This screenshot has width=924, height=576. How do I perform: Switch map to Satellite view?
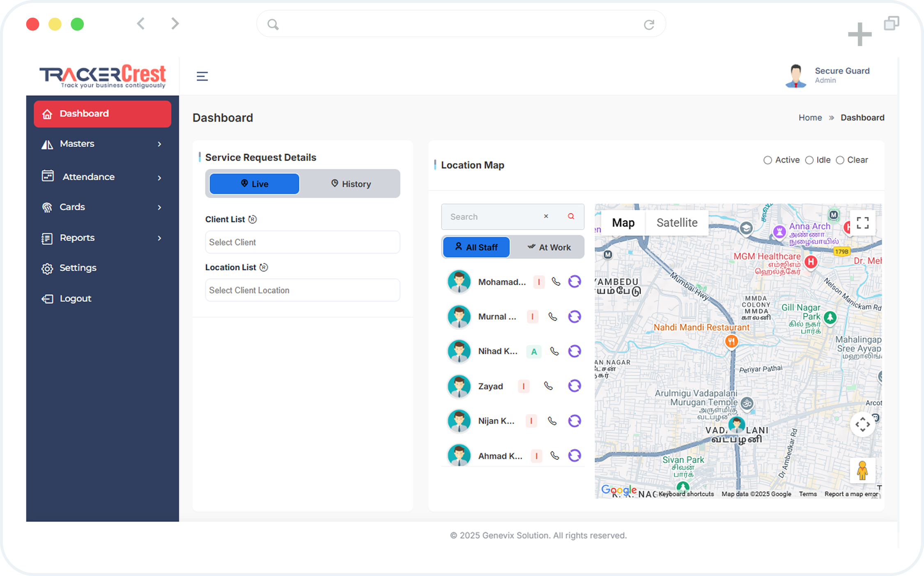click(677, 223)
